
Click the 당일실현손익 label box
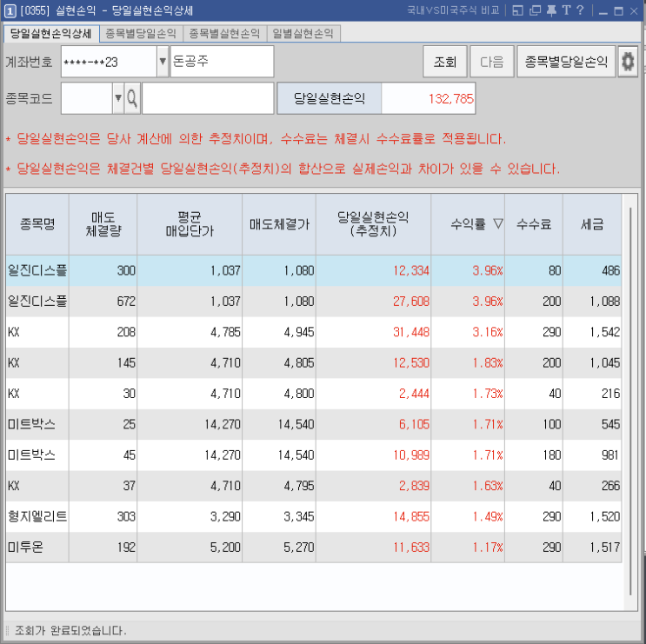pyautogui.click(x=330, y=98)
